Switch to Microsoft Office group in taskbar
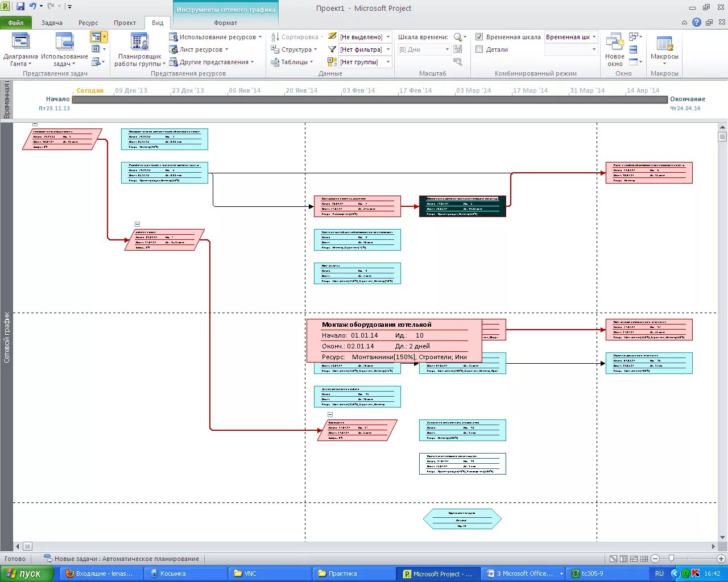 pos(523,573)
